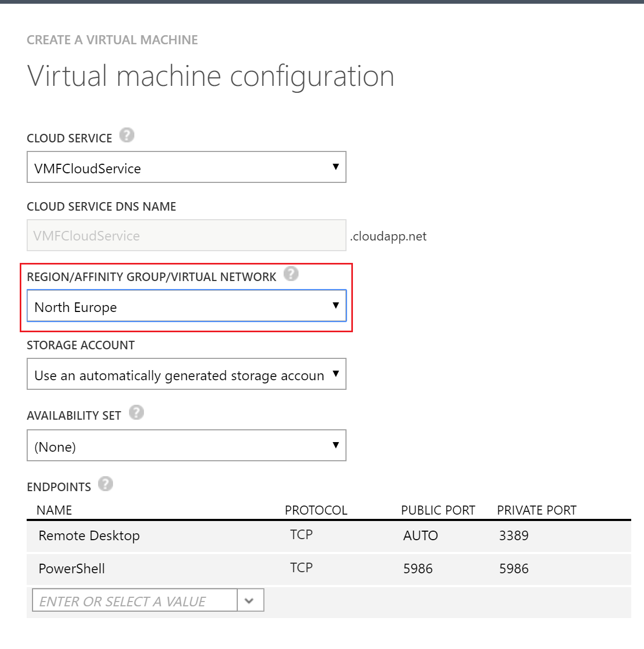644x649 pixels.
Task: Open the VMFCloudService cloud service dropdown
Action: [x=186, y=167]
